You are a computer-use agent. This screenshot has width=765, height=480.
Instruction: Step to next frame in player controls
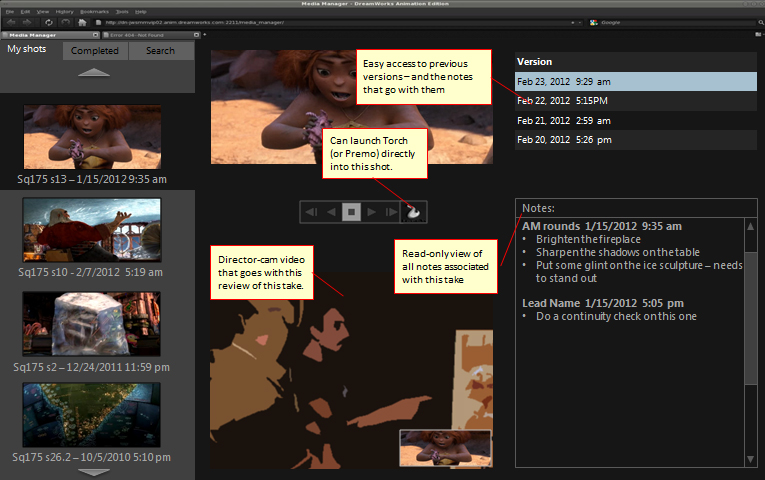pyautogui.click(x=391, y=212)
